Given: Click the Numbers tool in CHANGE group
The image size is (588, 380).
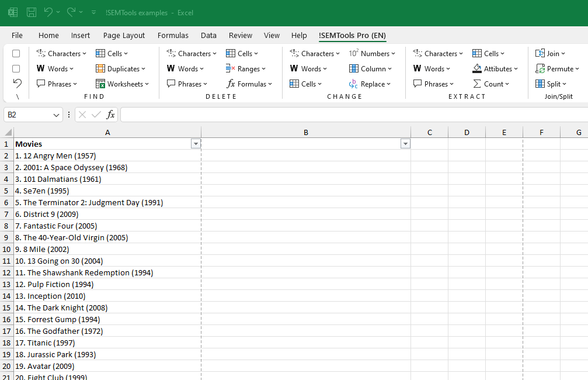Looking at the screenshot, I should pos(373,53).
